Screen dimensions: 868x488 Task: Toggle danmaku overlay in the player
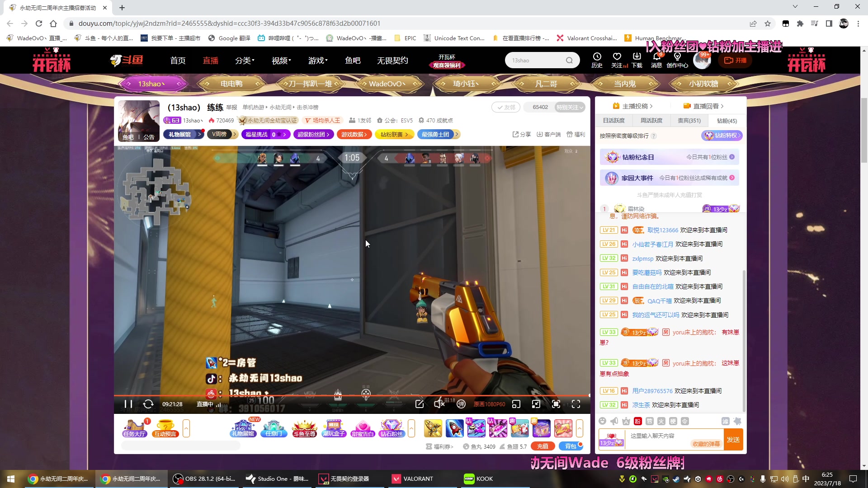click(x=461, y=404)
